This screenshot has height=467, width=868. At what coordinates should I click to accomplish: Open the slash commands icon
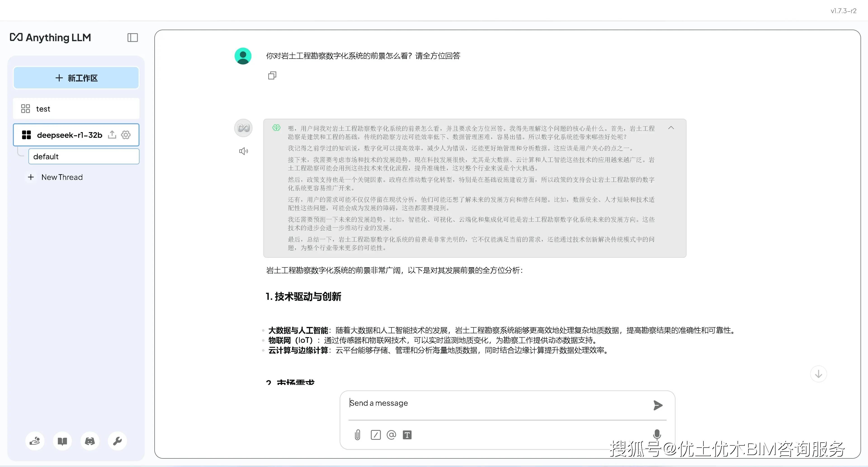click(x=376, y=435)
